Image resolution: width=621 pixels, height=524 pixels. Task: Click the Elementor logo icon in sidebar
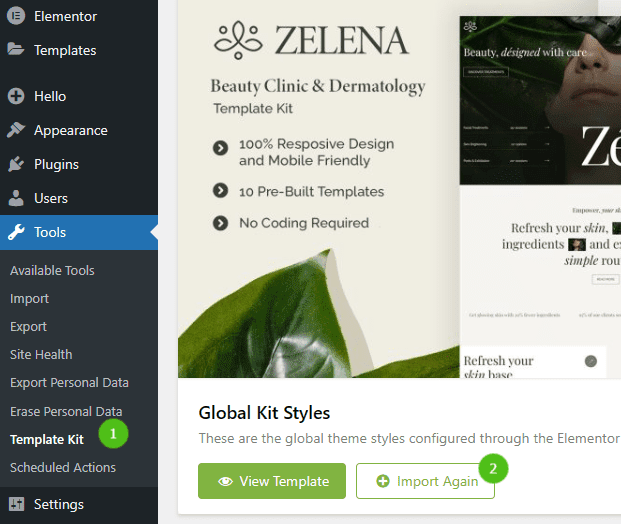(16, 16)
